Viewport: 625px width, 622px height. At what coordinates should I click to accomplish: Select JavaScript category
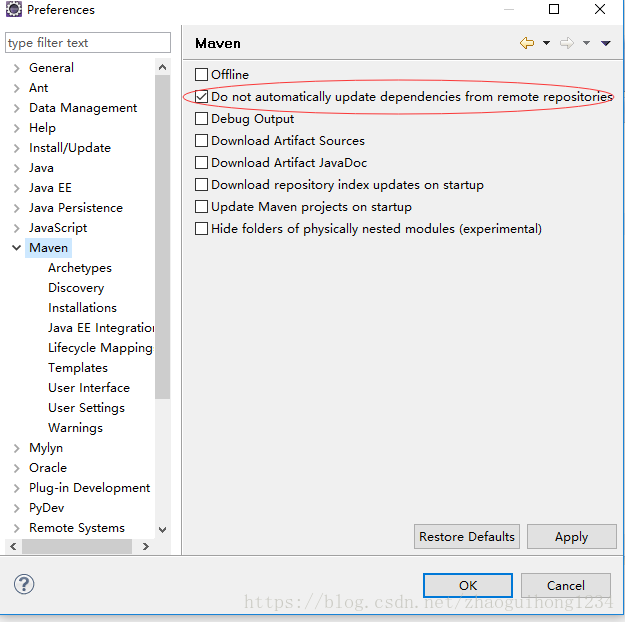58,228
